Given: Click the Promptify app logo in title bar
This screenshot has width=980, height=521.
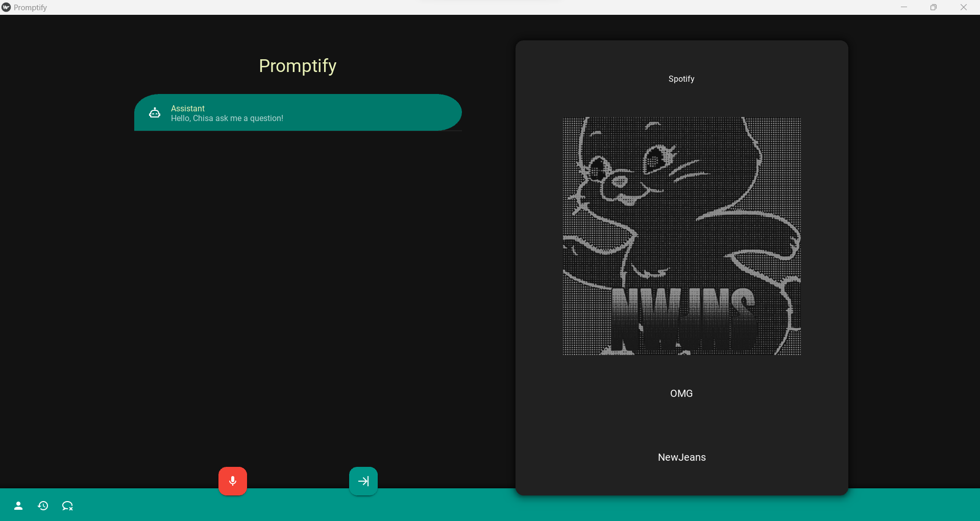Looking at the screenshot, I should pos(6,7).
